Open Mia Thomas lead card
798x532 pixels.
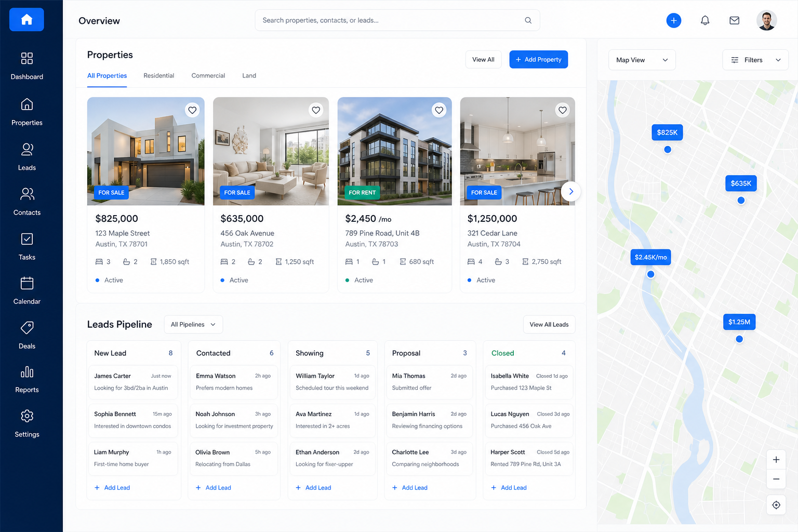tap(429, 382)
